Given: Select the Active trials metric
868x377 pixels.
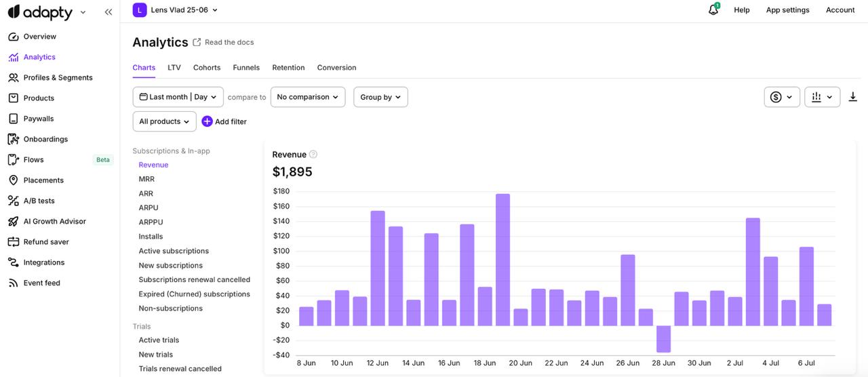Looking at the screenshot, I should (x=159, y=340).
